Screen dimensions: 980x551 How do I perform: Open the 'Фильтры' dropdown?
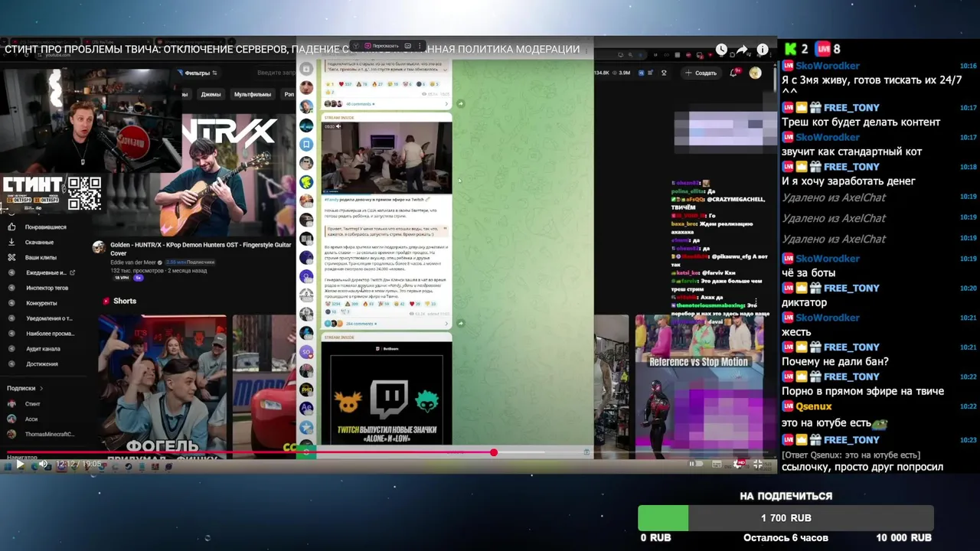click(x=198, y=73)
